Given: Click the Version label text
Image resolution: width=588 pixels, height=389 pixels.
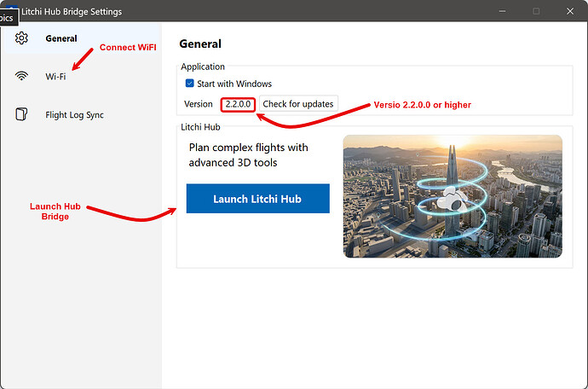Looking at the screenshot, I should point(199,104).
